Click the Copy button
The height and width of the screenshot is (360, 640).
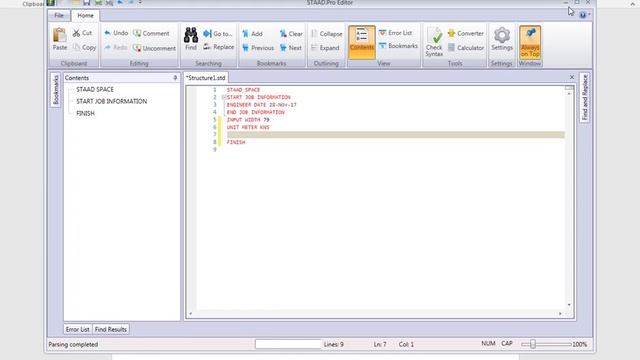click(x=84, y=47)
